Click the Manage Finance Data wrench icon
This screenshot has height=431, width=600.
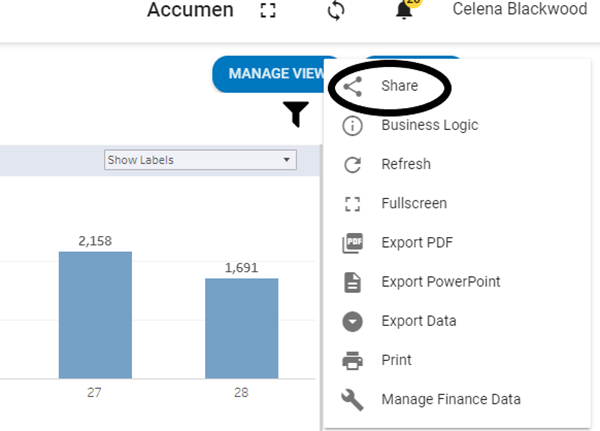(351, 400)
